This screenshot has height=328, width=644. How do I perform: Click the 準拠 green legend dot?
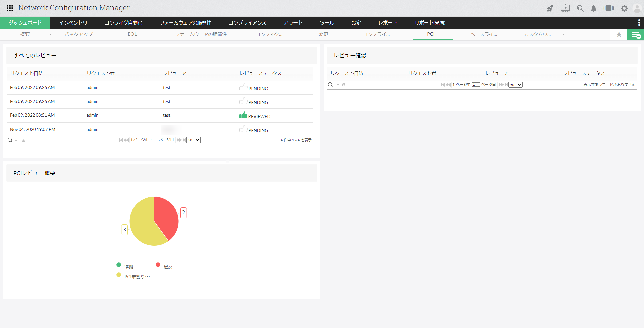pyautogui.click(x=119, y=265)
